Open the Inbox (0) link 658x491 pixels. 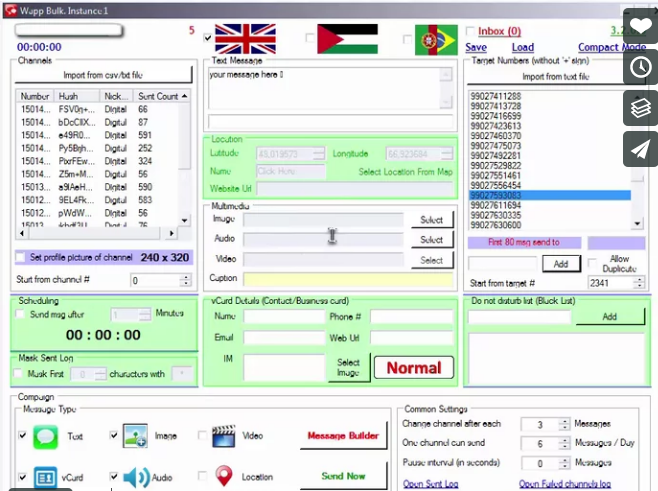coord(499,32)
